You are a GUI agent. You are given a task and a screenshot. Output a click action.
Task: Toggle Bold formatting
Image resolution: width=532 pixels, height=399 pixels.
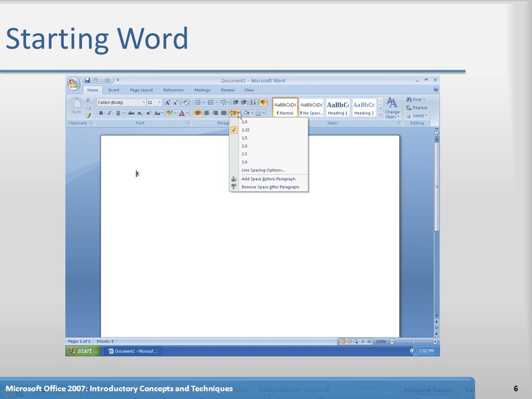point(101,113)
